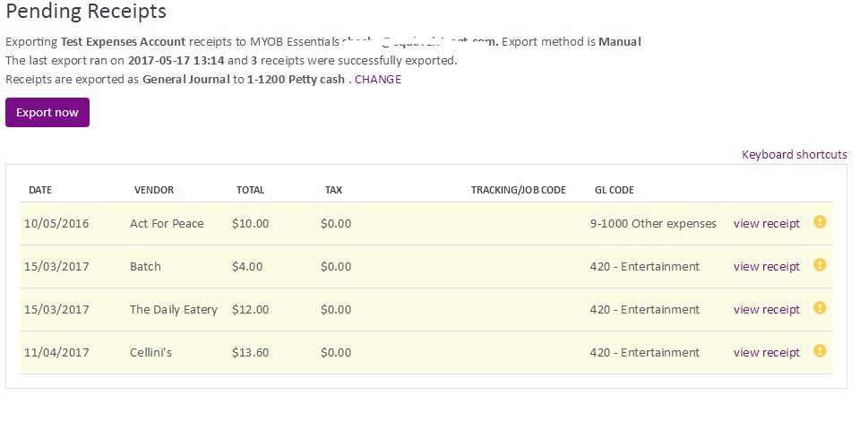Click the Export now button

pyautogui.click(x=47, y=112)
